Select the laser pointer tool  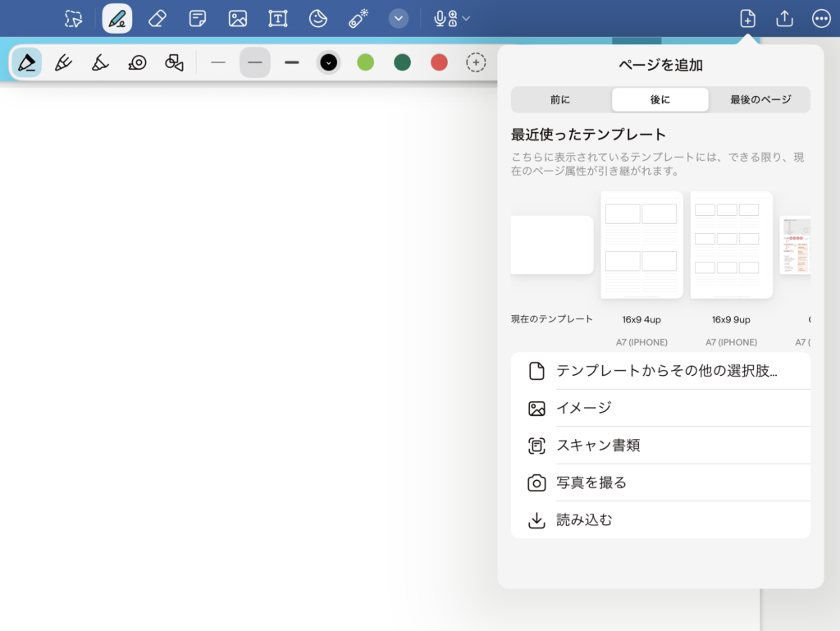click(358, 18)
